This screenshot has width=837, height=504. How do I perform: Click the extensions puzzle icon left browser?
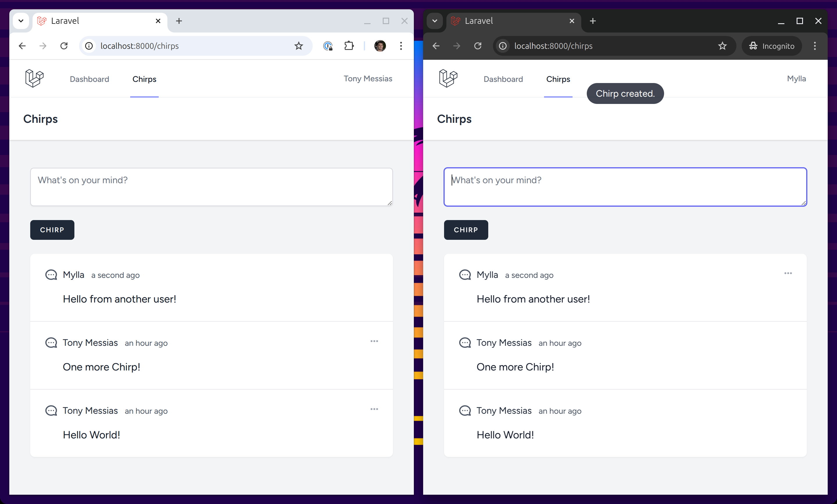coord(348,46)
